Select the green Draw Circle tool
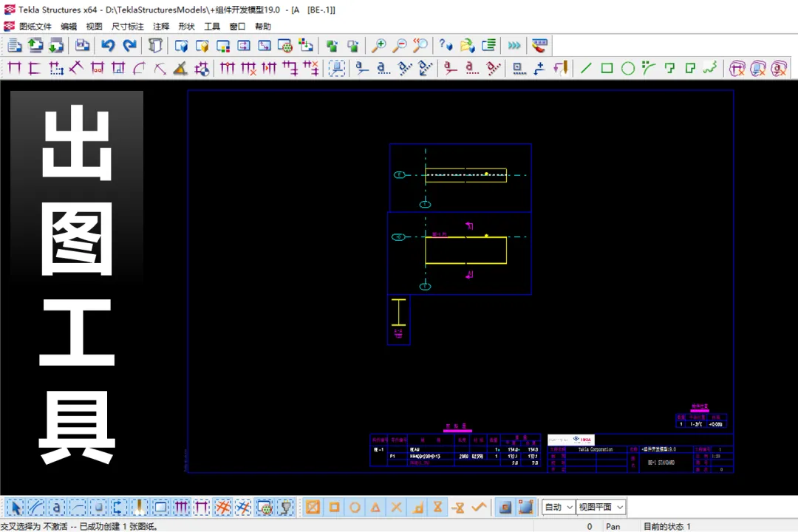 (627, 69)
